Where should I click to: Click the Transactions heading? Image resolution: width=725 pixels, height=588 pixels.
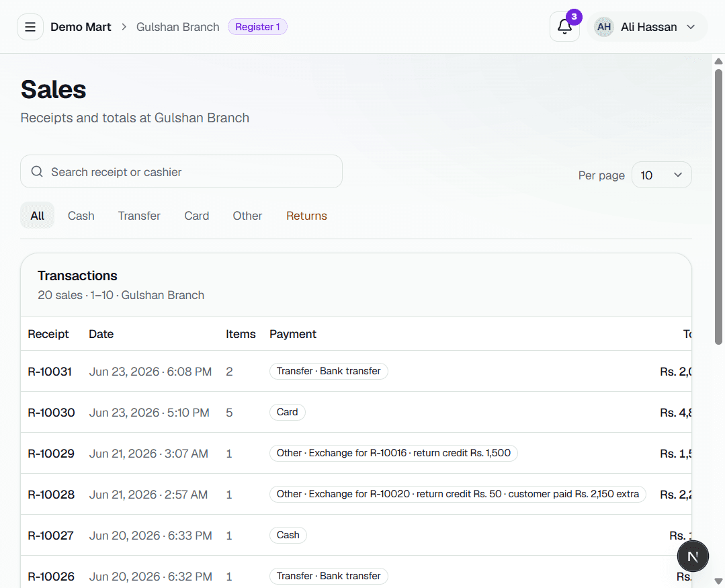click(77, 276)
